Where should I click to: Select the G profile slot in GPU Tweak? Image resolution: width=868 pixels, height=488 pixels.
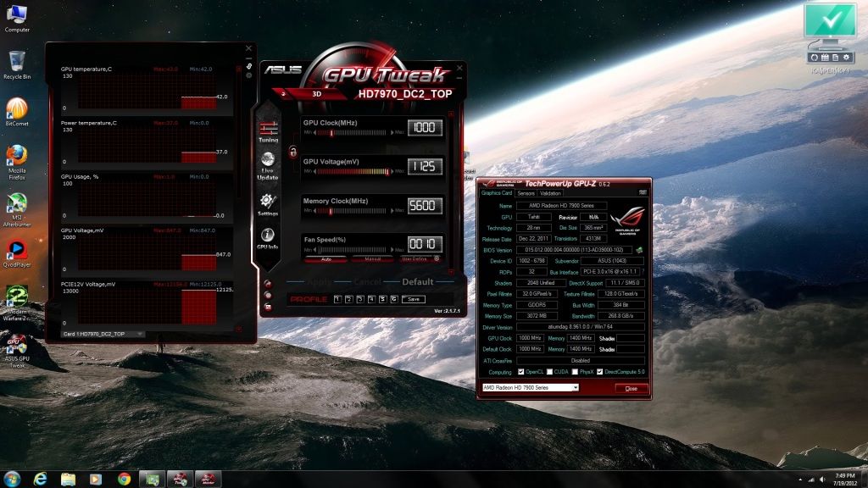[394, 299]
